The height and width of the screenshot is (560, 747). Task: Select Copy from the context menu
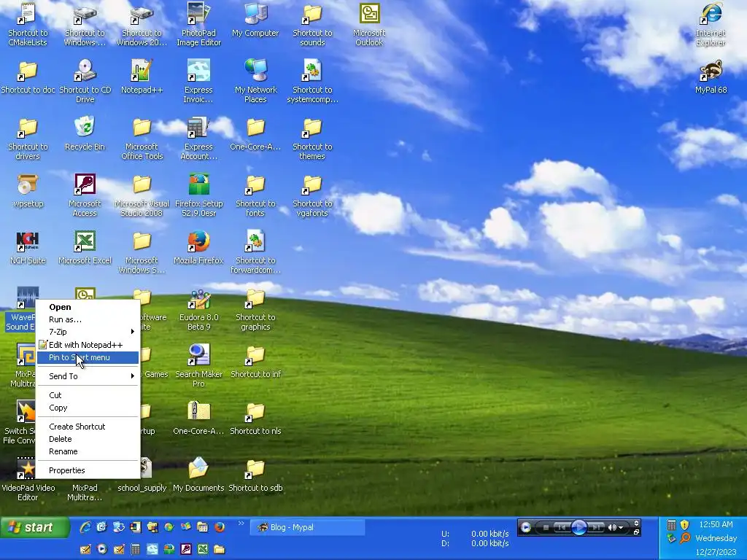tap(88, 408)
